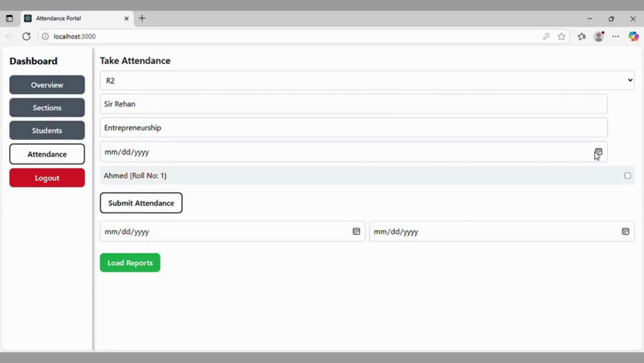Open the report start date calendar icon
Image resolution: width=644 pixels, height=363 pixels.
[x=356, y=231]
